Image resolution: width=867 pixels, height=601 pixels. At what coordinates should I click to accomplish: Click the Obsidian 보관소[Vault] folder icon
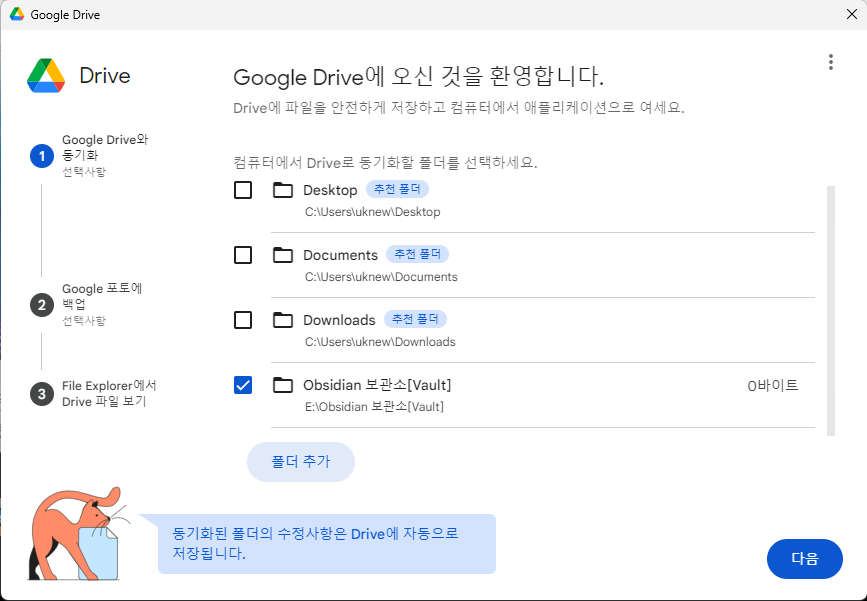[282, 386]
